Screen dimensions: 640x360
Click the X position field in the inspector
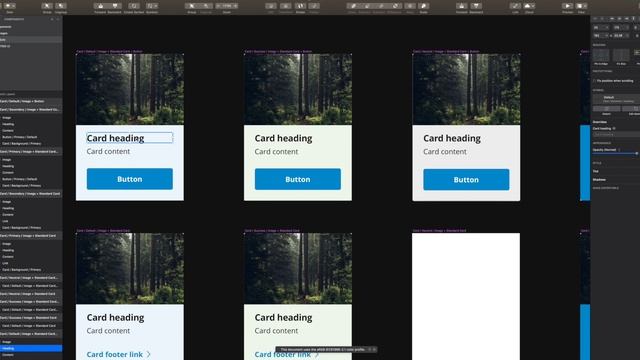point(601,27)
